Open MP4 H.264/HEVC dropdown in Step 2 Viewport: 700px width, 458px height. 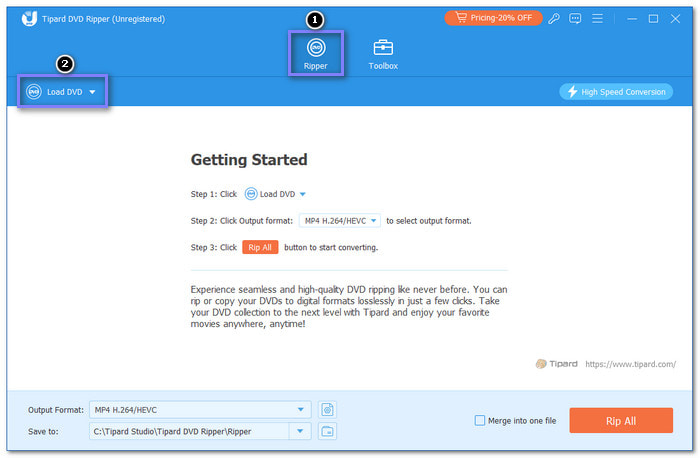click(340, 221)
